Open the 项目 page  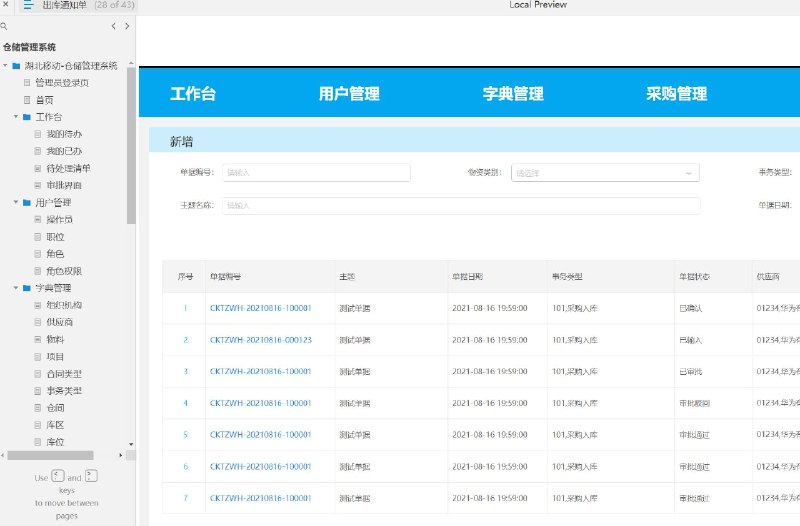pyautogui.click(x=56, y=357)
